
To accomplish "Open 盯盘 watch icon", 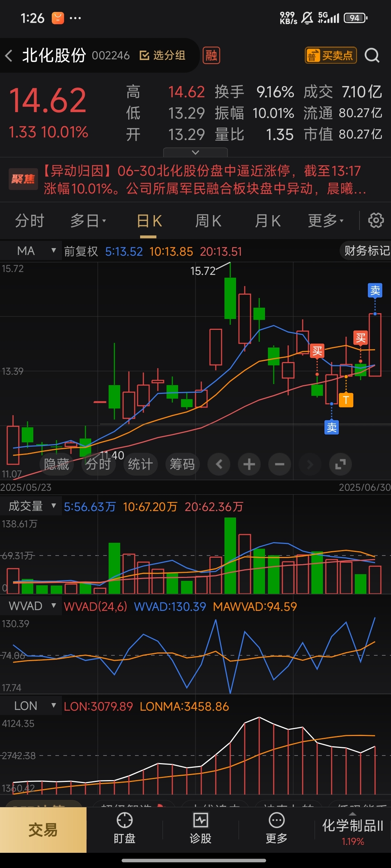I will coord(125,829).
